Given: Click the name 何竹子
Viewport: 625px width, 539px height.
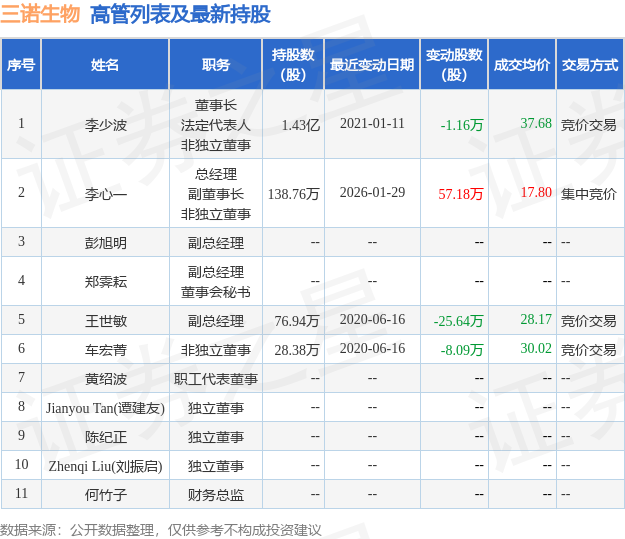Looking at the screenshot, I should [x=106, y=495].
